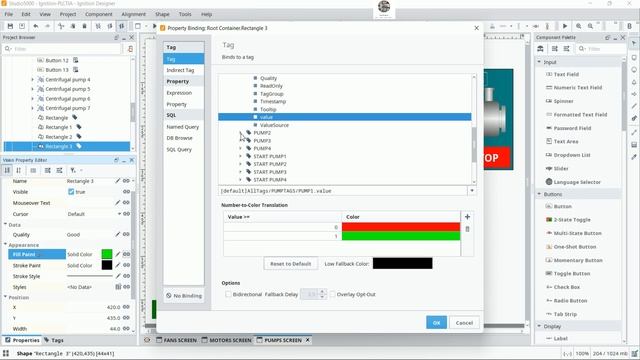
Task: Click the No Binding button
Action: point(184,296)
